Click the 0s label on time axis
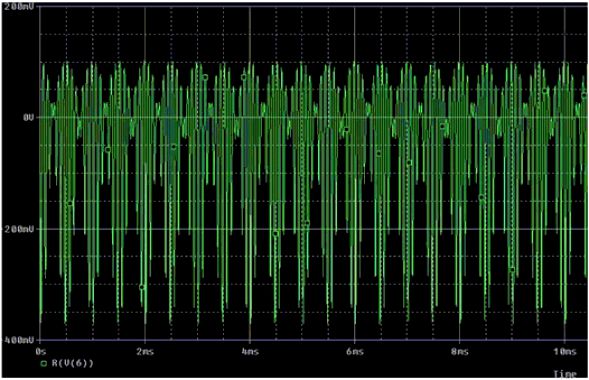The image size is (589, 380). click(x=41, y=352)
